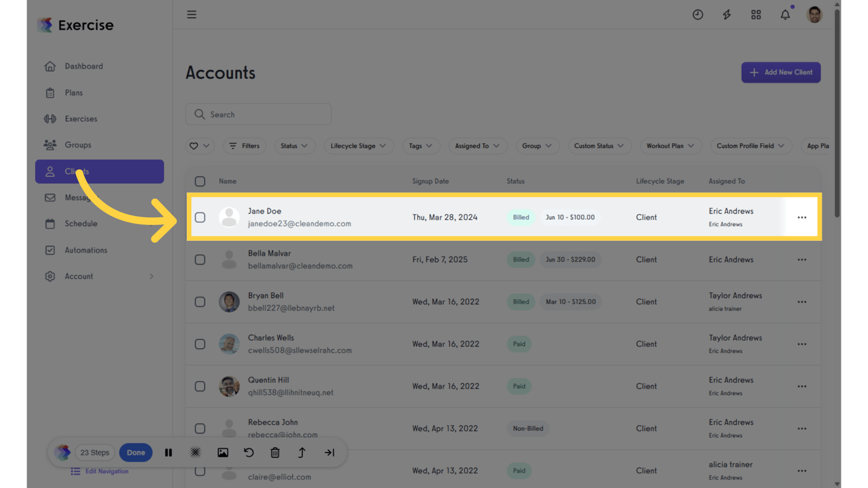Open notifications via the bell icon
This screenshot has height=488, width=868.
[785, 14]
